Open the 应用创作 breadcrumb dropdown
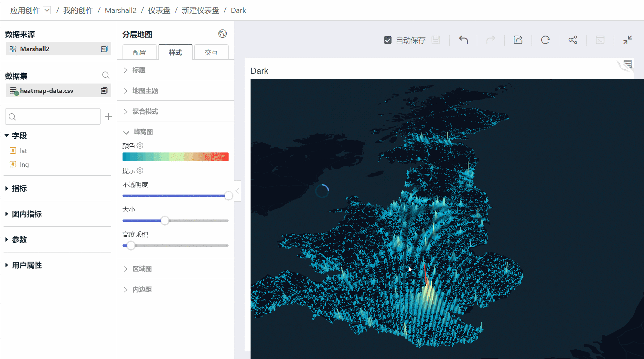This screenshot has height=359, width=644. tap(47, 10)
